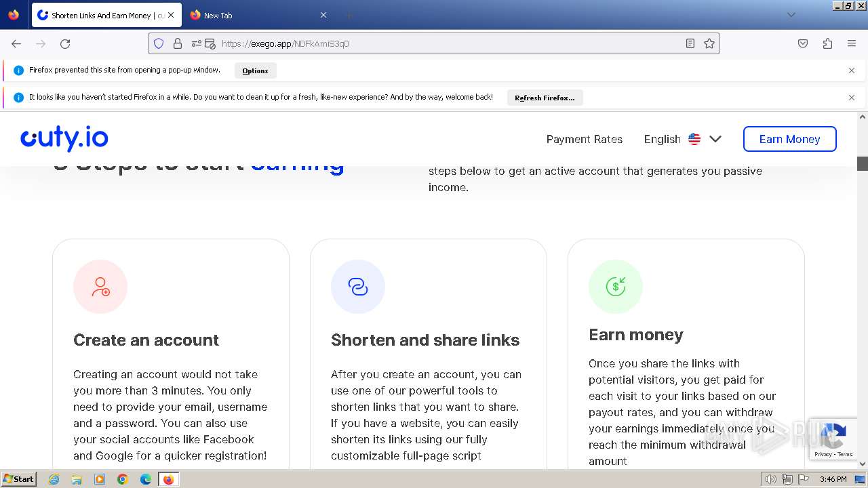Open the Windows Start menu

click(x=18, y=479)
